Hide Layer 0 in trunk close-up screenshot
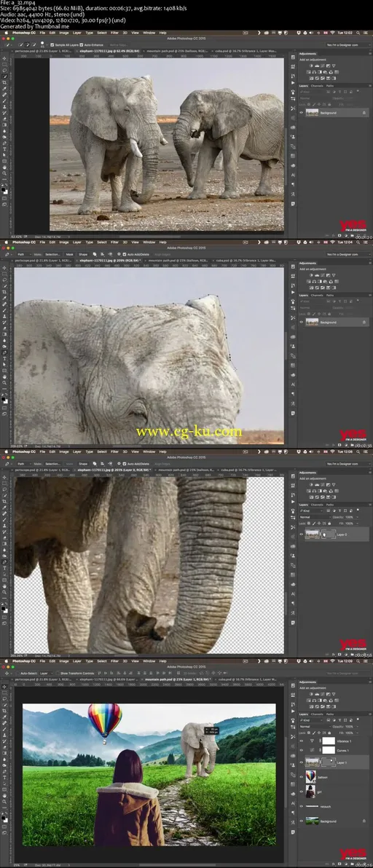Viewport: 373px width, 868px height. tap(301, 534)
